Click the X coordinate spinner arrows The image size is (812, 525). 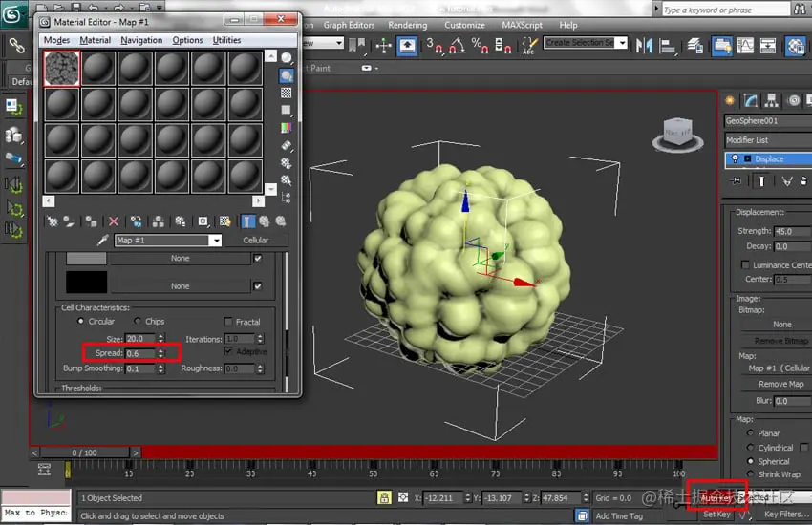468,498
